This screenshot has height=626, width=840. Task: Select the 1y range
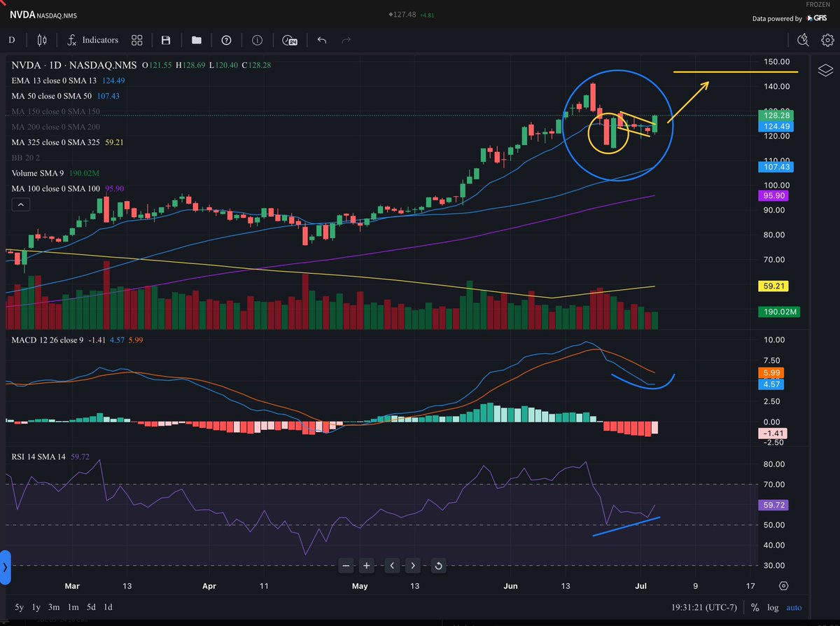[x=36, y=607]
